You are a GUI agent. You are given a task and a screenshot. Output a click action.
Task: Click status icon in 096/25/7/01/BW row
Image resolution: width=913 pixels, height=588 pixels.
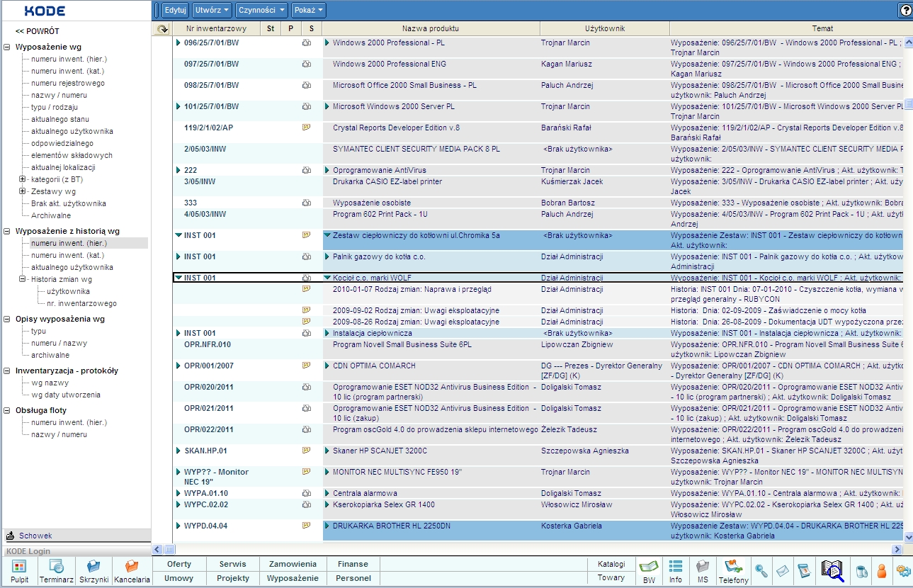pyautogui.click(x=307, y=43)
